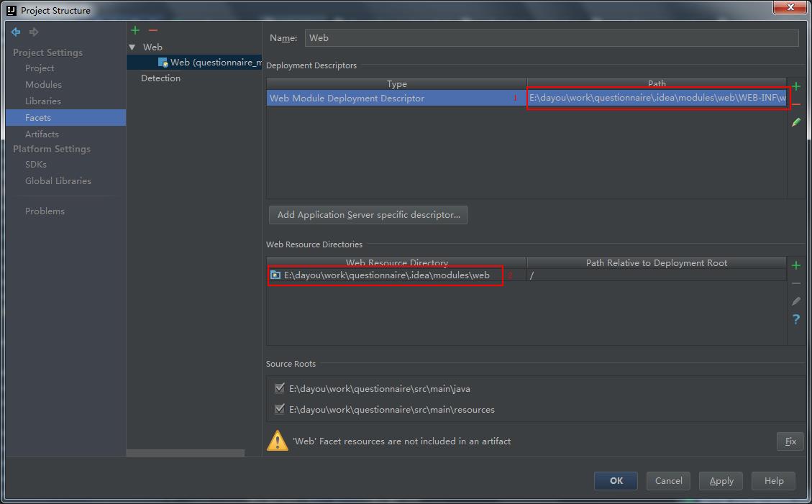812x504 pixels.
Task: Click the web resource directory path cell
Action: click(x=397, y=275)
